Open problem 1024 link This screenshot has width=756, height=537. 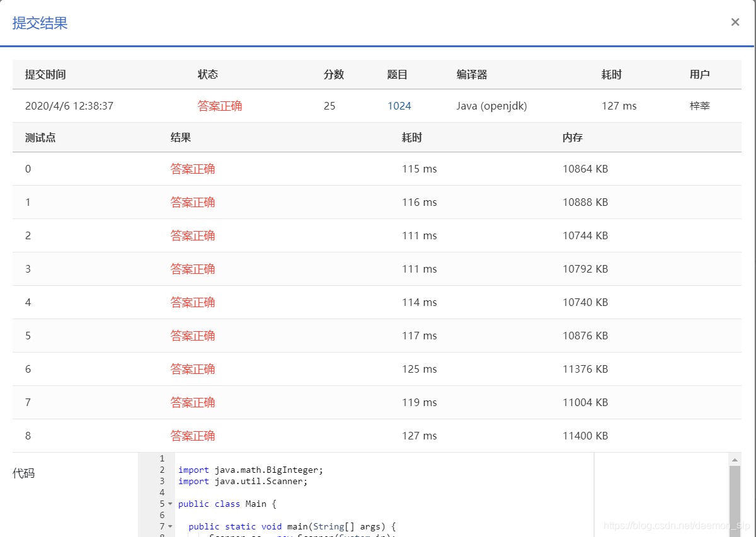(x=399, y=106)
